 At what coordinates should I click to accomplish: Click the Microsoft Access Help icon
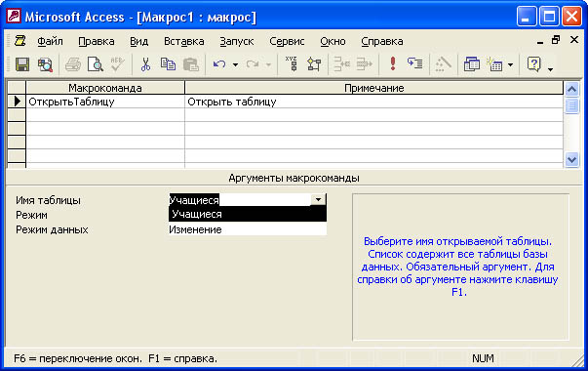(x=534, y=64)
